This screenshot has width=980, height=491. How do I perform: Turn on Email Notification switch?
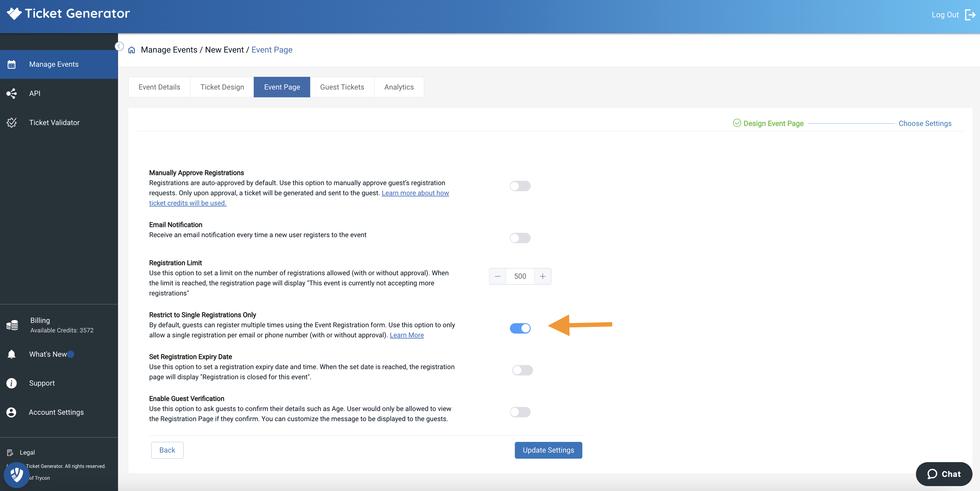click(x=520, y=238)
